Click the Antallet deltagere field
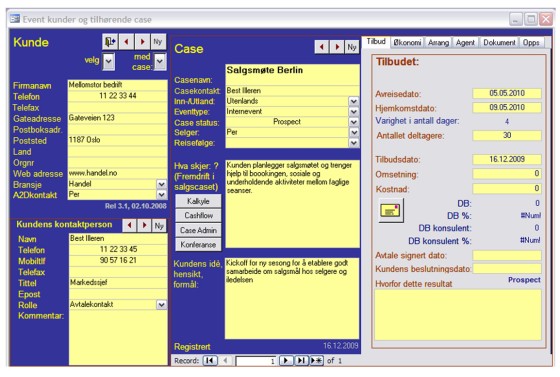Screen dimensions: 560x377 (507, 135)
